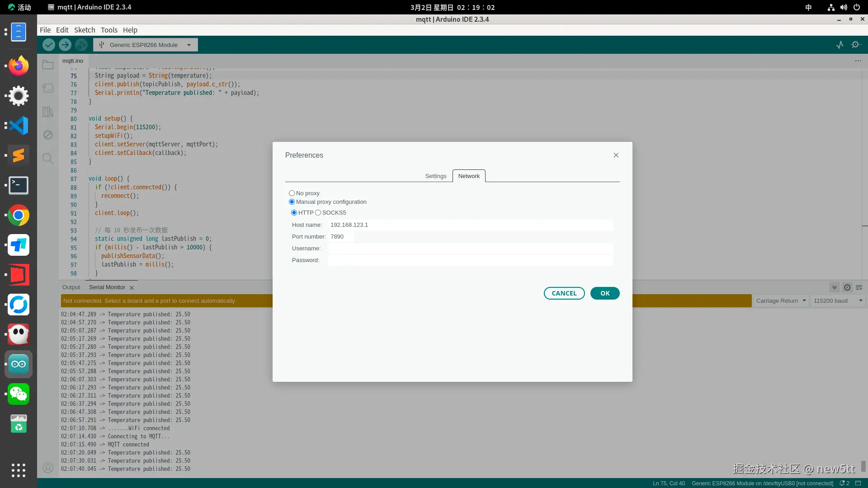The height and width of the screenshot is (488, 868).
Task: Open the Sketchbook folder sidebar icon
Action: coord(48,65)
